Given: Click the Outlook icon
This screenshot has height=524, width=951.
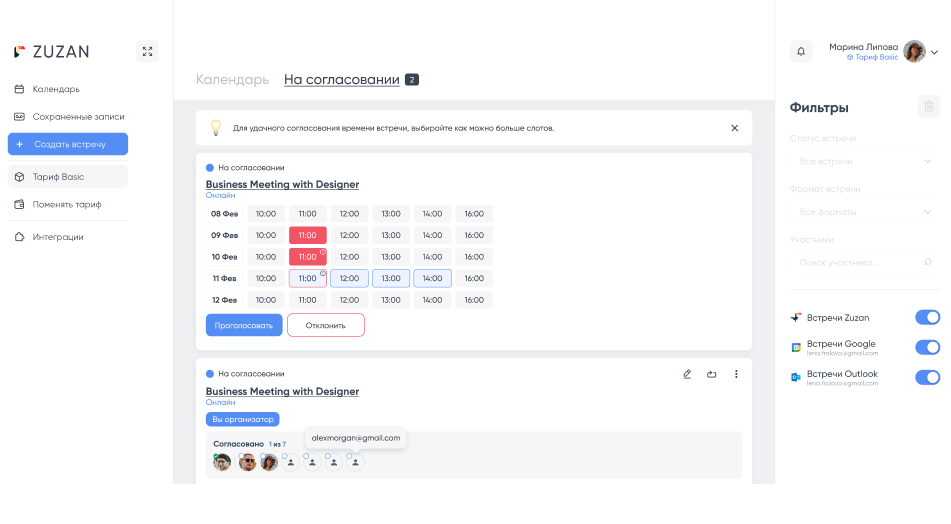Looking at the screenshot, I should click(796, 377).
